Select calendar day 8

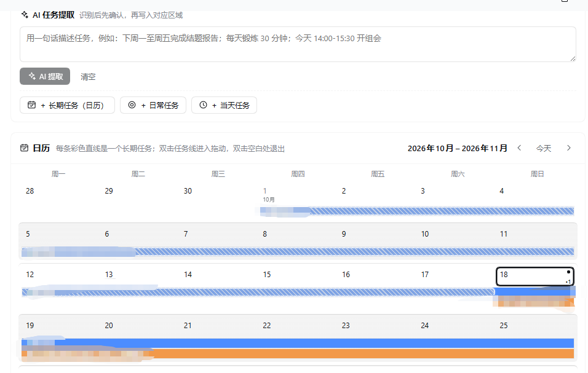point(264,234)
